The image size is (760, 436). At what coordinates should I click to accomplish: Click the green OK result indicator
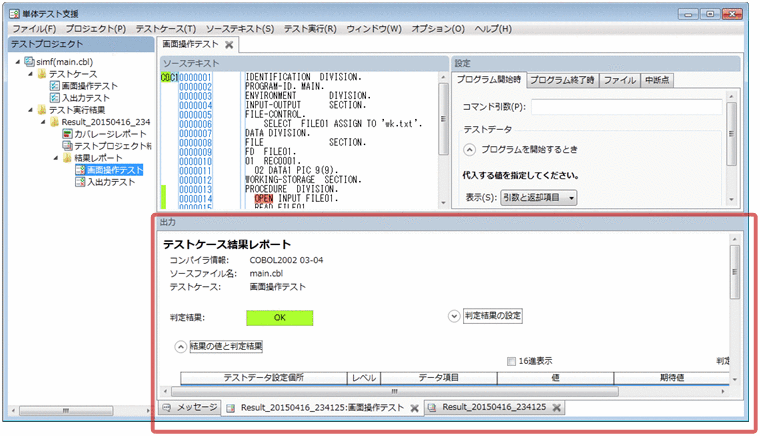coord(280,318)
